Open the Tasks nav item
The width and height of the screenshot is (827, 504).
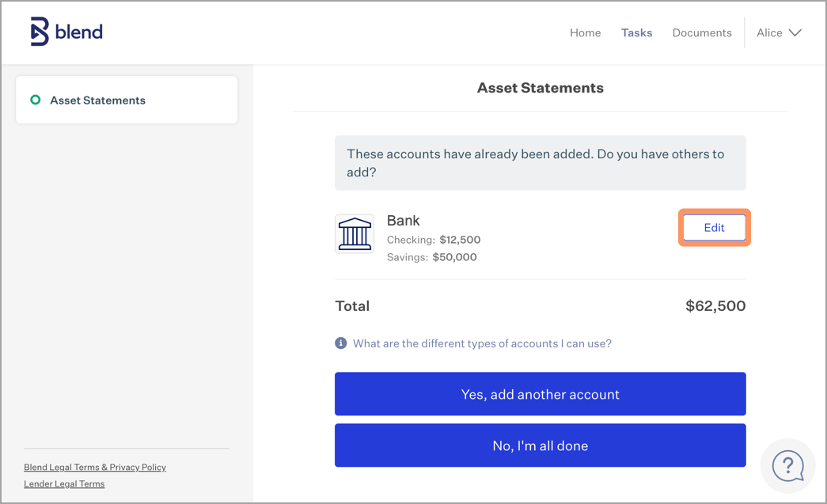pos(636,32)
